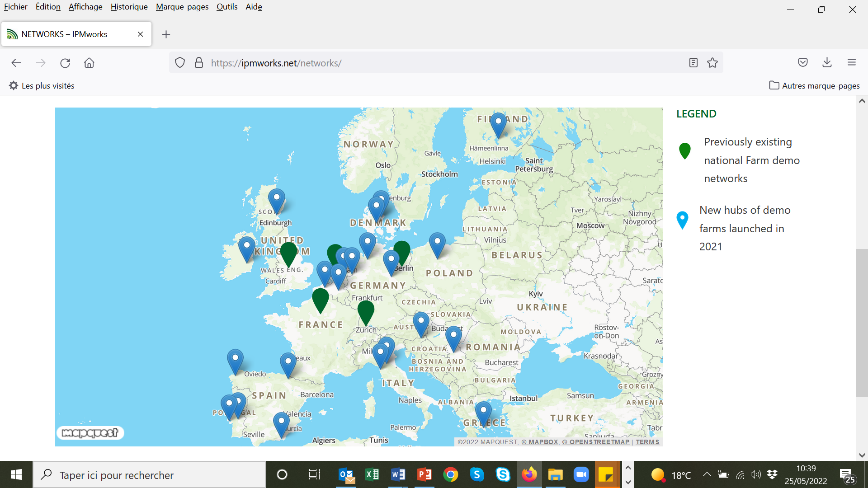Click the green map pin in France
The height and width of the screenshot is (488, 868).
coord(321,299)
